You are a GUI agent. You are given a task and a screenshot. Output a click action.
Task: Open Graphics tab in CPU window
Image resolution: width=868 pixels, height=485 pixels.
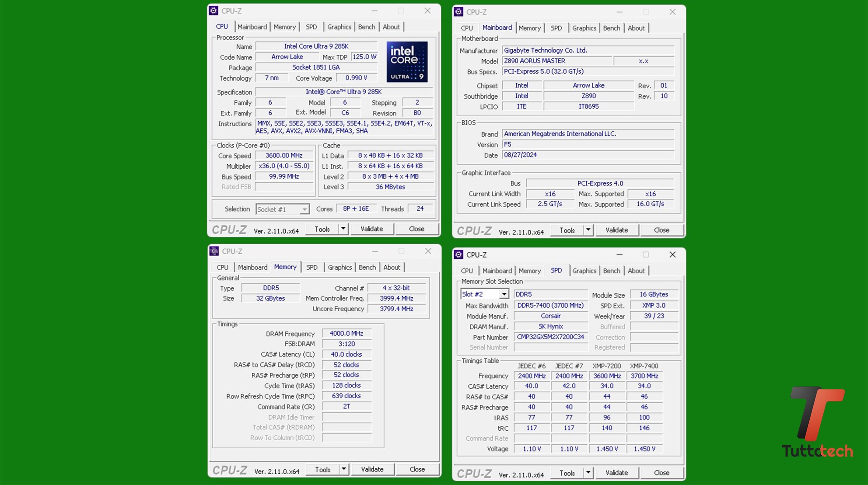[x=340, y=27]
